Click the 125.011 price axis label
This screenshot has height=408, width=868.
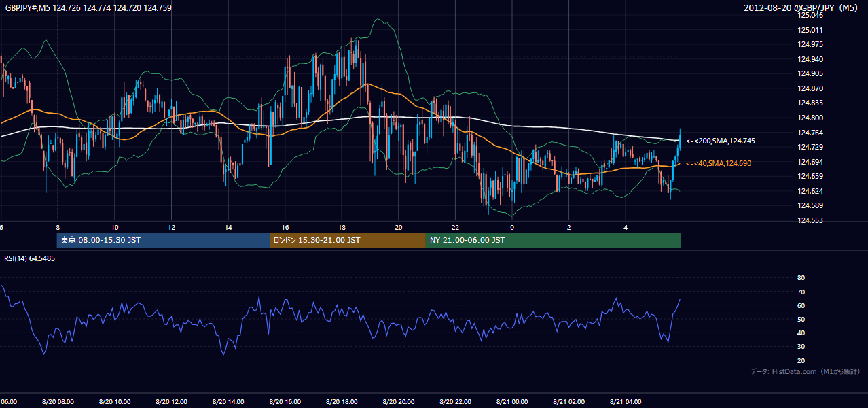[810, 30]
